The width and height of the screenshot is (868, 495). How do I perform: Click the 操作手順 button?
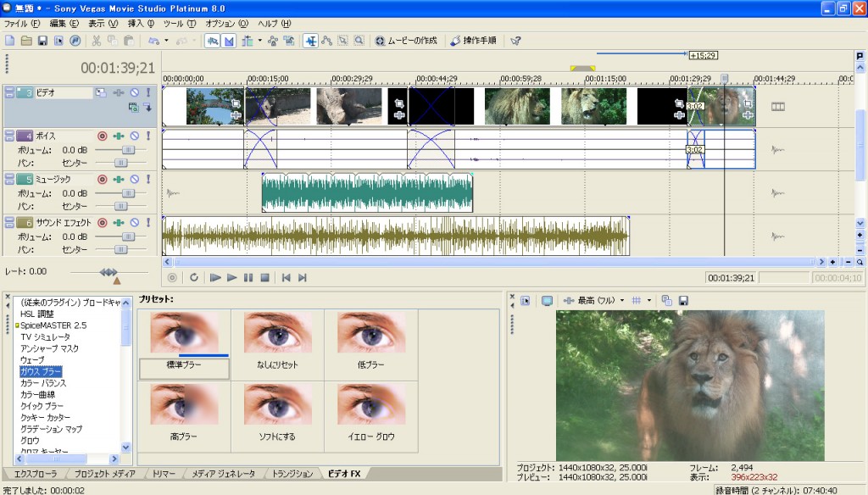coord(473,41)
